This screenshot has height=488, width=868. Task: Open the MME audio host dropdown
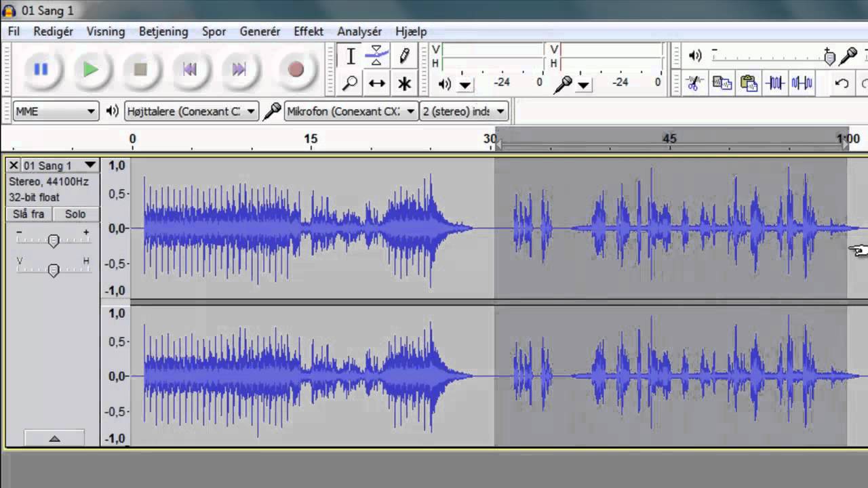click(56, 111)
